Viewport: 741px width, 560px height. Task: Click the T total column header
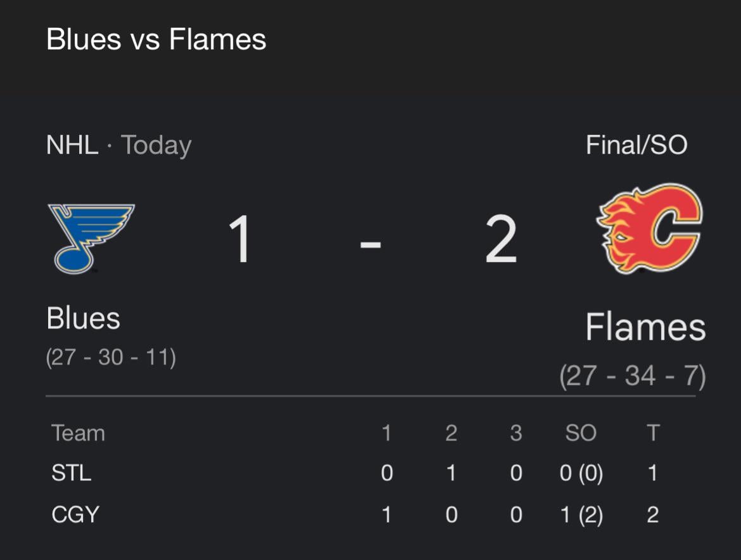tap(652, 433)
